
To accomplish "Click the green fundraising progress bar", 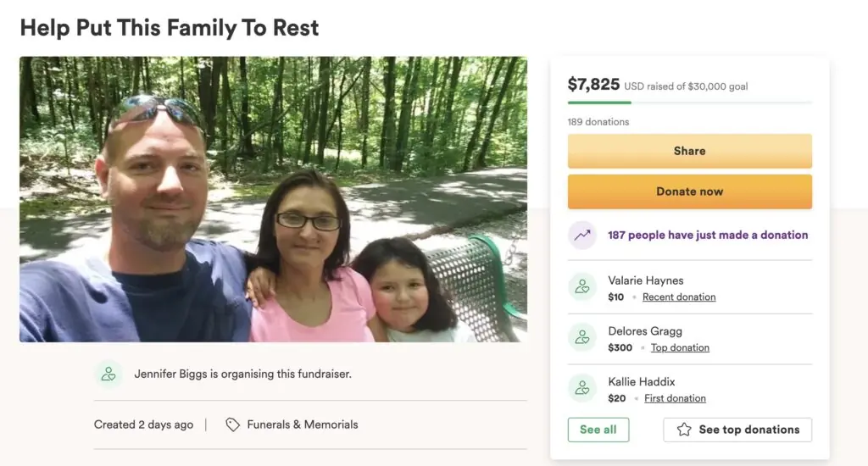I will [599, 103].
